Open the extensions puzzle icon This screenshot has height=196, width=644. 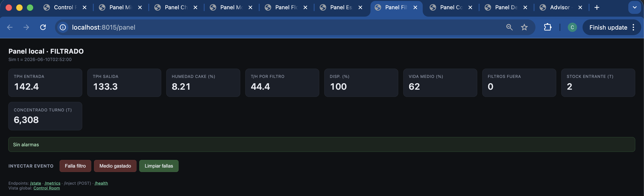click(x=547, y=27)
